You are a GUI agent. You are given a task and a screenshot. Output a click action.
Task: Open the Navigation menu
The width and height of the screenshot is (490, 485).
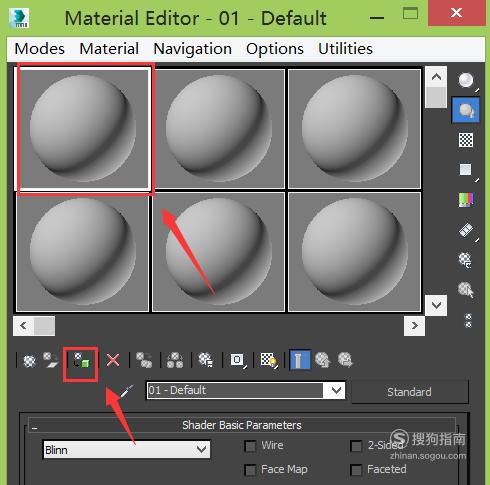pyautogui.click(x=192, y=49)
